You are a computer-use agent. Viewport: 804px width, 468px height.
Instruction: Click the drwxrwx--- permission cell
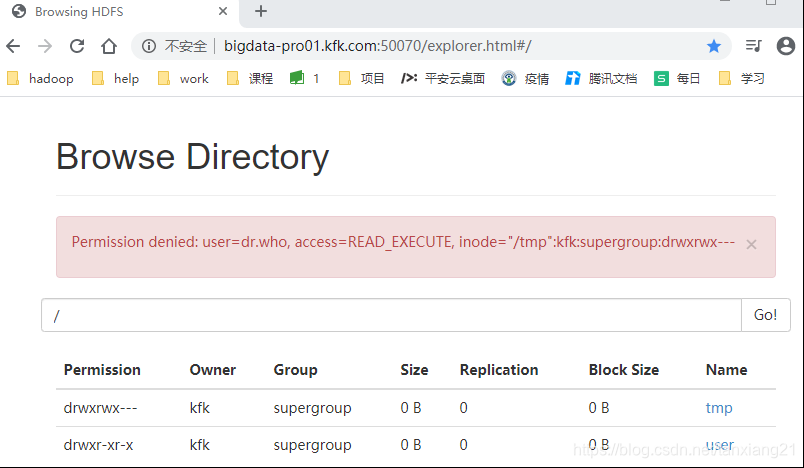(x=100, y=408)
